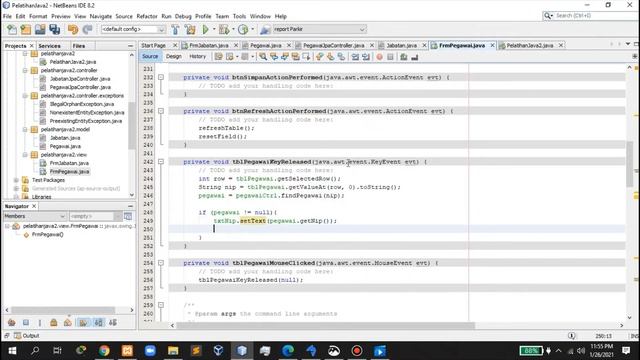
Task: Click the New File toolbar icon
Action: [x=12, y=29]
